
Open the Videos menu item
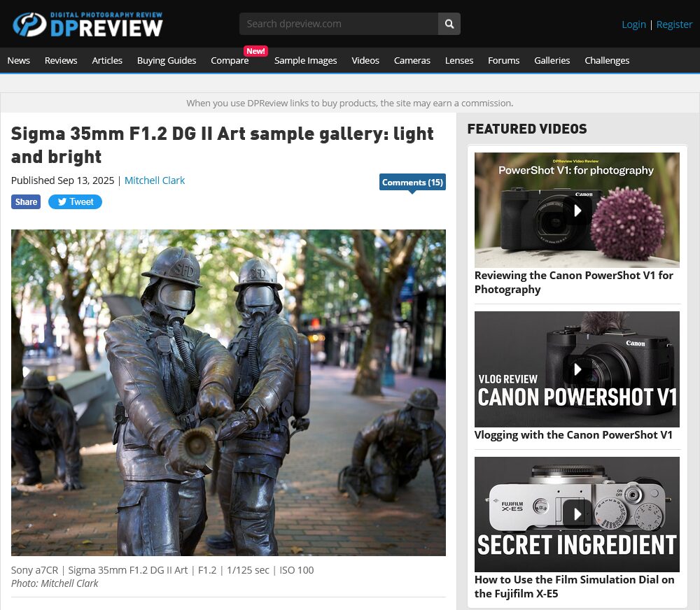pyautogui.click(x=365, y=60)
